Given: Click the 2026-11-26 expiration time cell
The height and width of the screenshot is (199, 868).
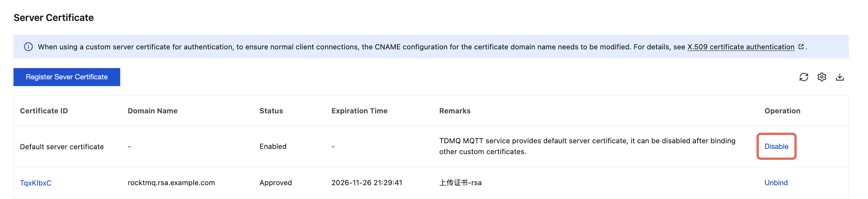Looking at the screenshot, I should (367, 183).
